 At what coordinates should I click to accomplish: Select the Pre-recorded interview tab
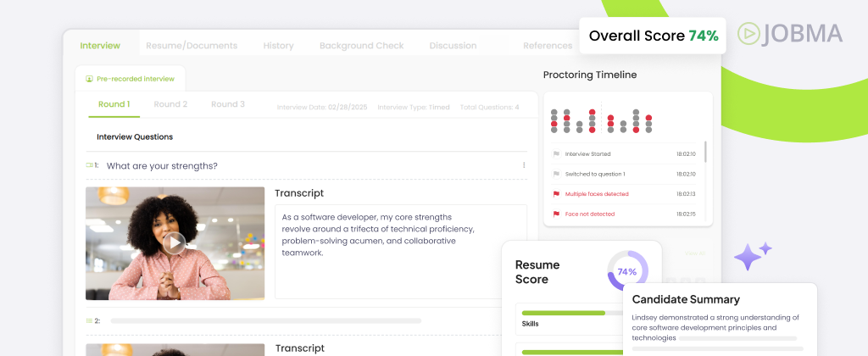coord(130,79)
